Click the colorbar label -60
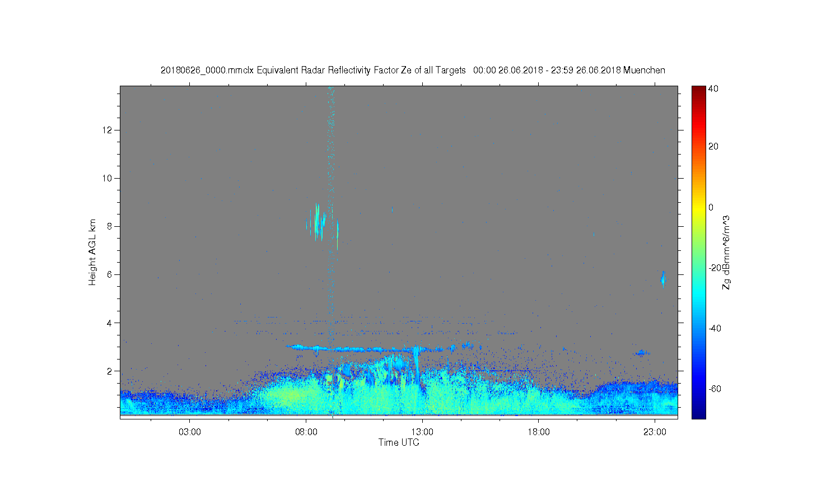This screenshot has width=840, height=504. (x=715, y=389)
